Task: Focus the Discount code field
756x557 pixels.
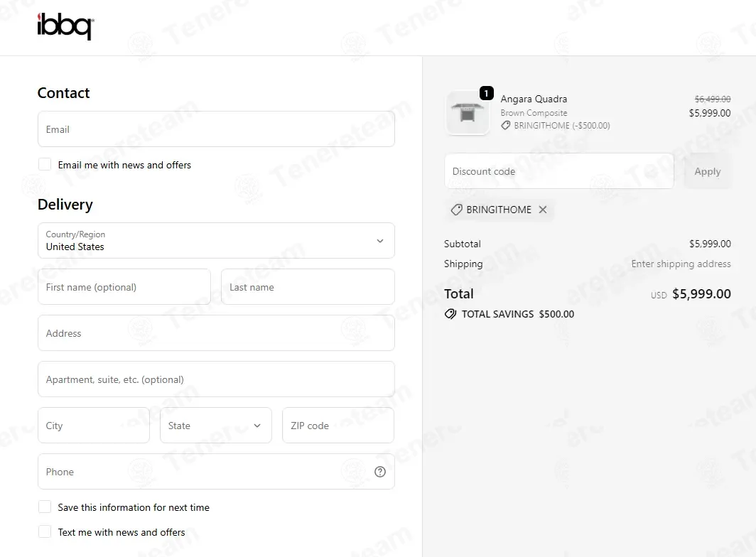Action: coord(558,171)
